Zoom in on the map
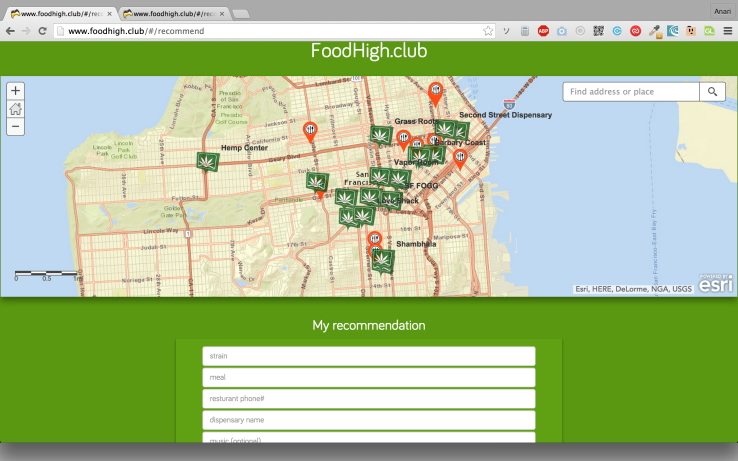Image resolution: width=738 pixels, height=461 pixels. [16, 90]
